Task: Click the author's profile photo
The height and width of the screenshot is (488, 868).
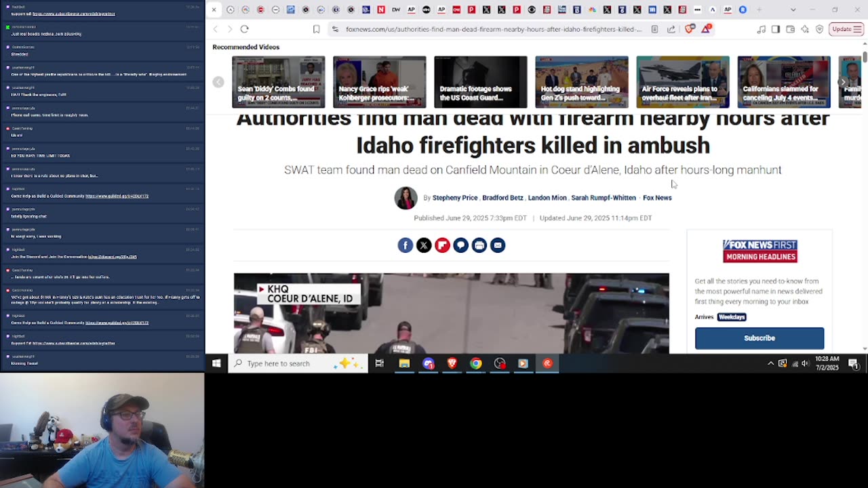Action: coord(406,198)
